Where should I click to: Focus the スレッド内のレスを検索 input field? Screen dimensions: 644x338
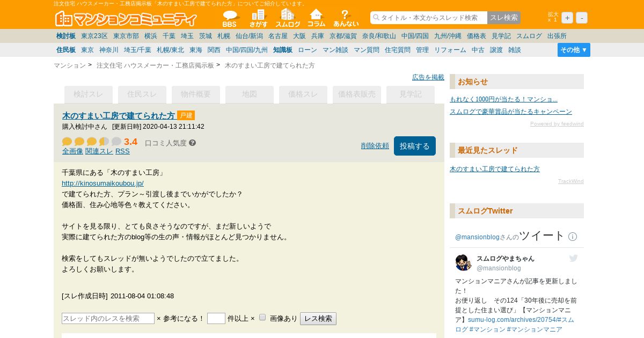pos(108,319)
